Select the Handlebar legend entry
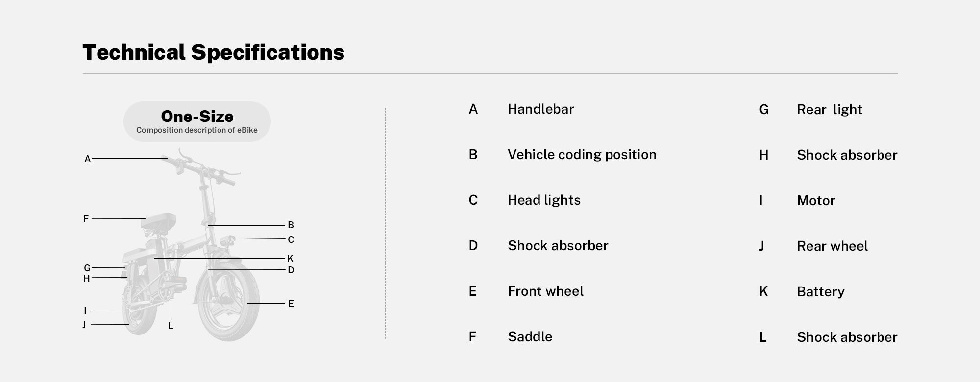 point(540,109)
